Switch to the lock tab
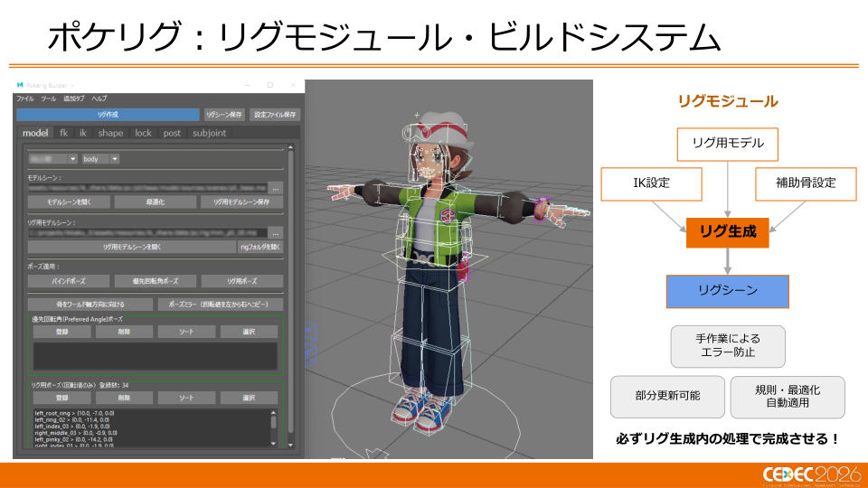 144,133
